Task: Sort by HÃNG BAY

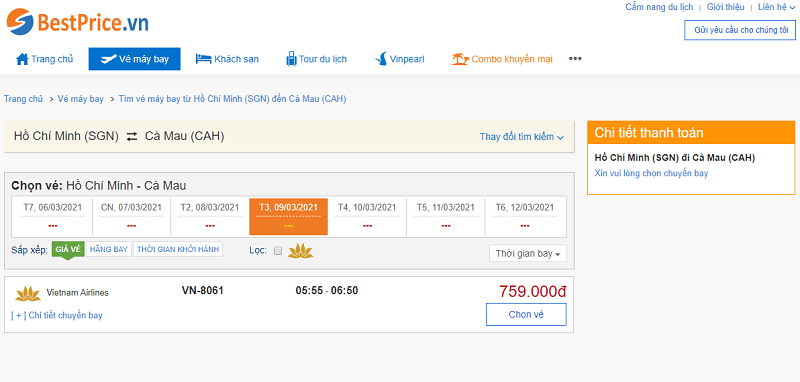Action: 109,249
